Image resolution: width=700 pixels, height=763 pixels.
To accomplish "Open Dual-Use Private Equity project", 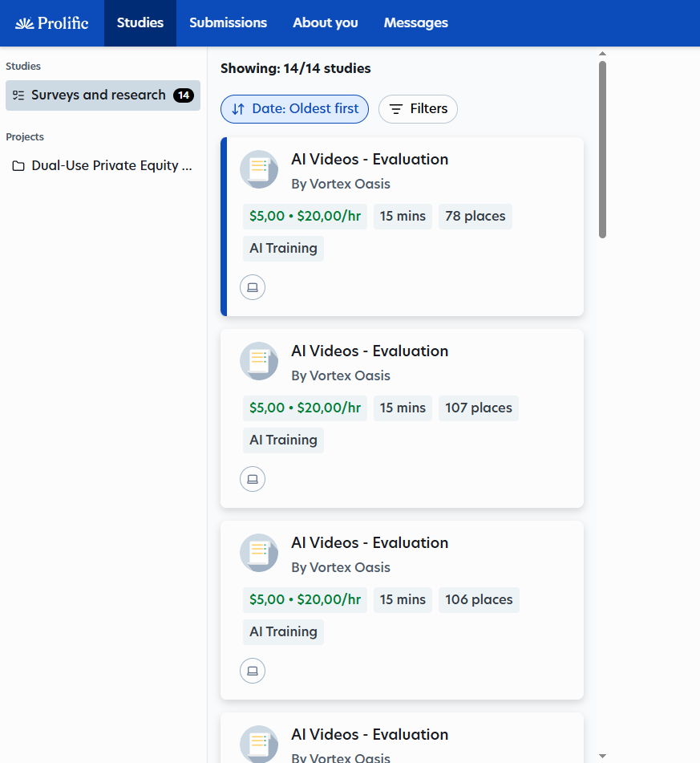I will click(103, 166).
